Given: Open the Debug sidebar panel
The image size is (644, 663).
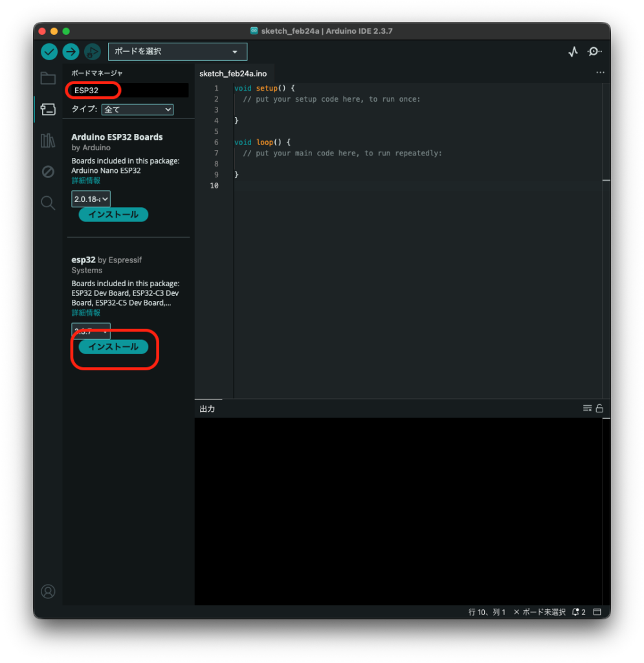Looking at the screenshot, I should coord(48,172).
